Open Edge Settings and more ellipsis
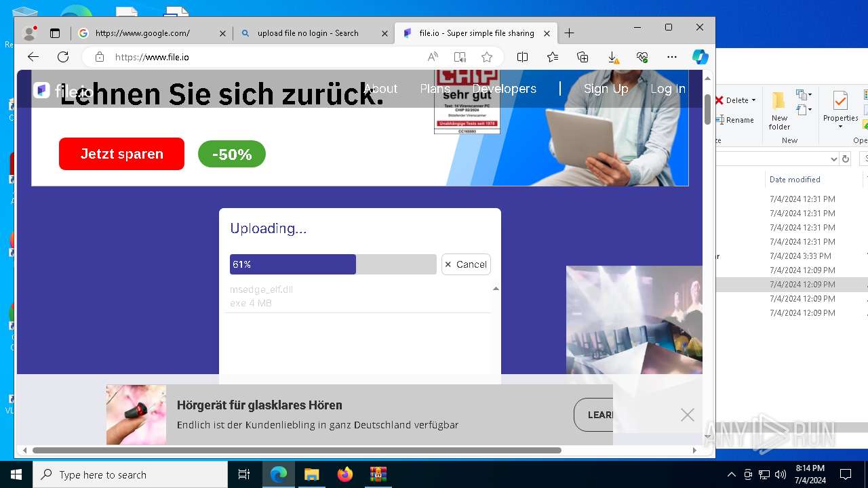Image resolution: width=868 pixels, height=488 pixels. pos(672,57)
